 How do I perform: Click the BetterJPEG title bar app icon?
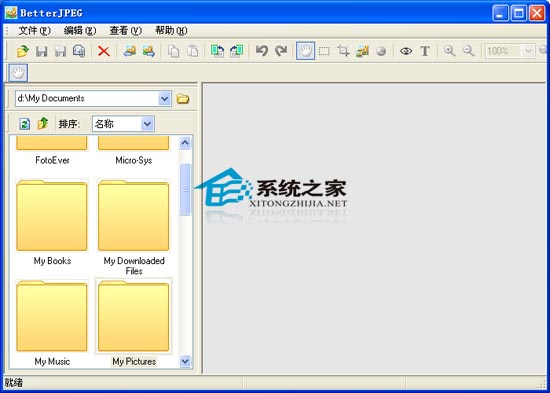(11, 13)
